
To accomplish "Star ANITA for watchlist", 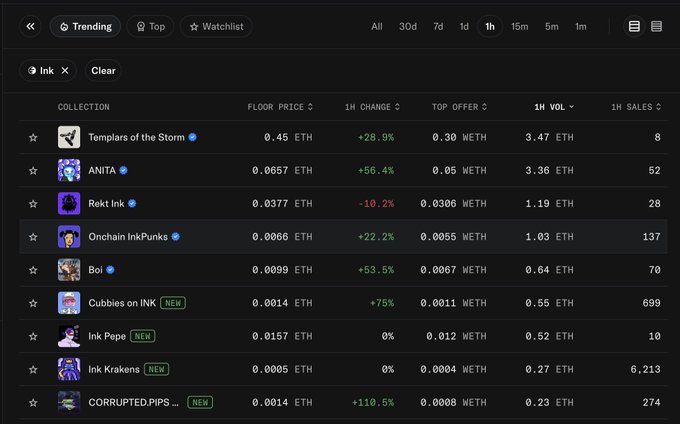I will [33, 170].
